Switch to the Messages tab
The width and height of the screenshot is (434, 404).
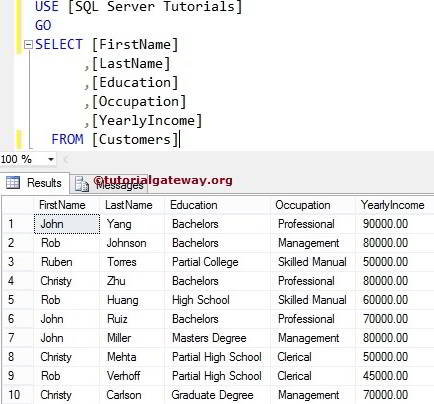[109, 184]
